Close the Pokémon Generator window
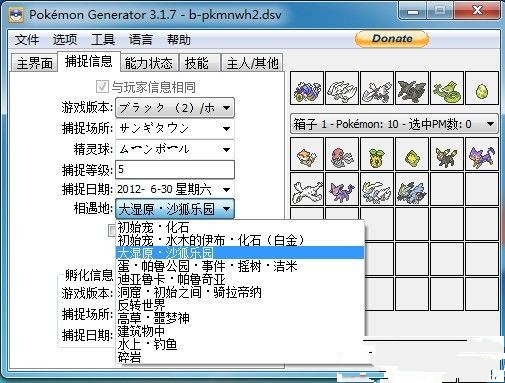 tap(477, 12)
